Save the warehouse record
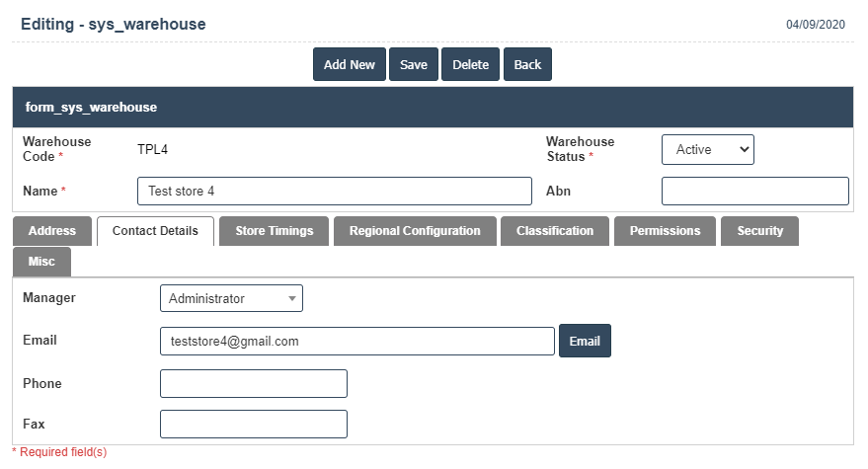Viewport: 868px width, 469px height. (414, 64)
